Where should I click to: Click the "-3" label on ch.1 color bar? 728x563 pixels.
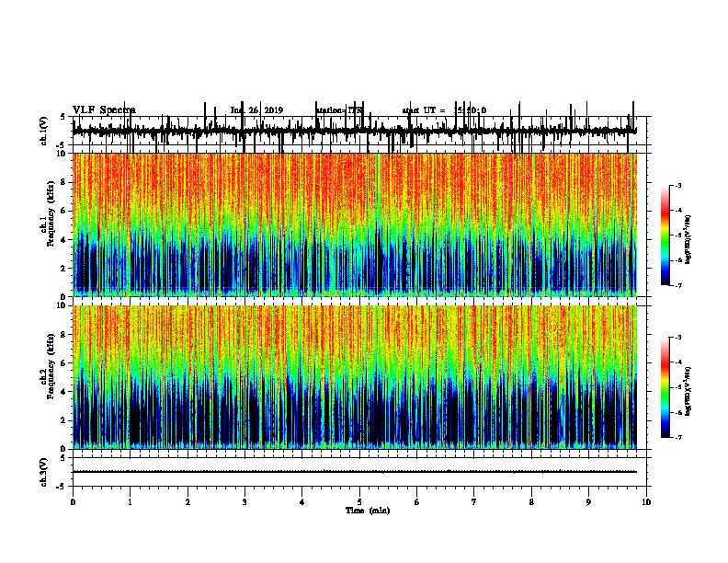pyautogui.click(x=677, y=185)
